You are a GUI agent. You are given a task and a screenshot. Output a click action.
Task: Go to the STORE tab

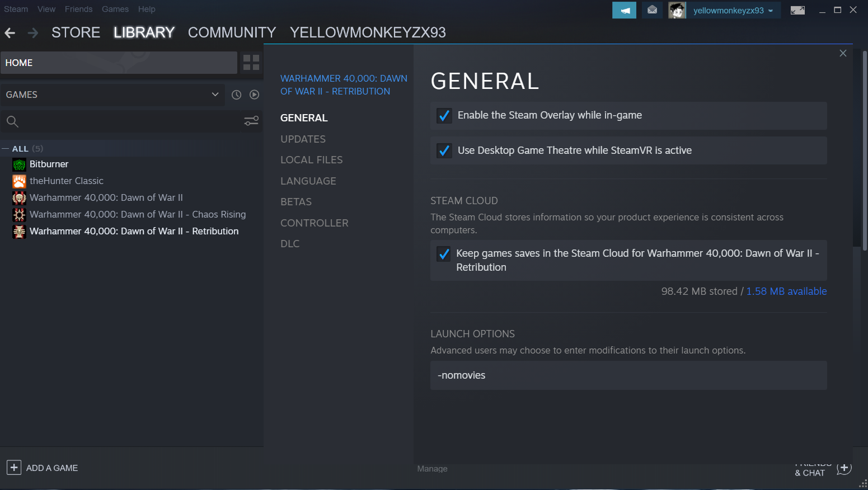[76, 32]
